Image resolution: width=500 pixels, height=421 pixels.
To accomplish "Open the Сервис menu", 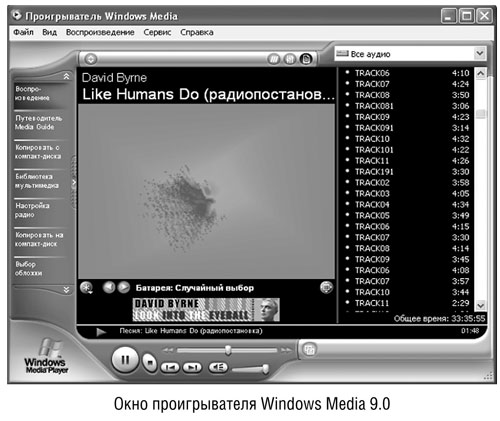I will tap(157, 32).
